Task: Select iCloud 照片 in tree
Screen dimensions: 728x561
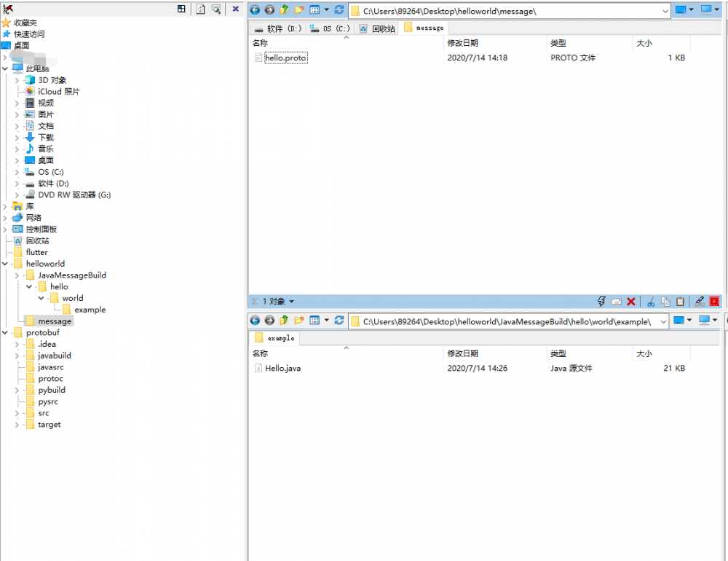Action: [58, 92]
